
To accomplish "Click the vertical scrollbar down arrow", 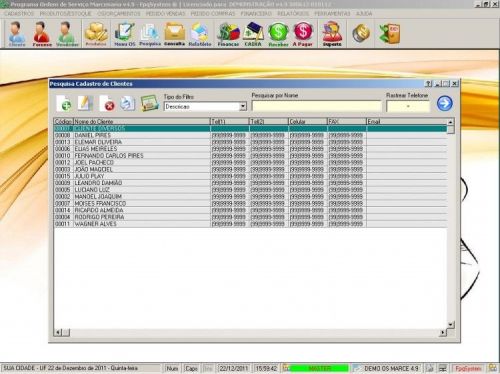I will 450,324.
